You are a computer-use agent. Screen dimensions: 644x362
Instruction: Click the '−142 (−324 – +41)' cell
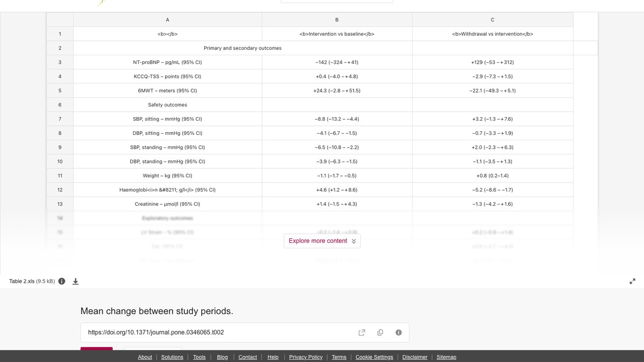click(337, 62)
